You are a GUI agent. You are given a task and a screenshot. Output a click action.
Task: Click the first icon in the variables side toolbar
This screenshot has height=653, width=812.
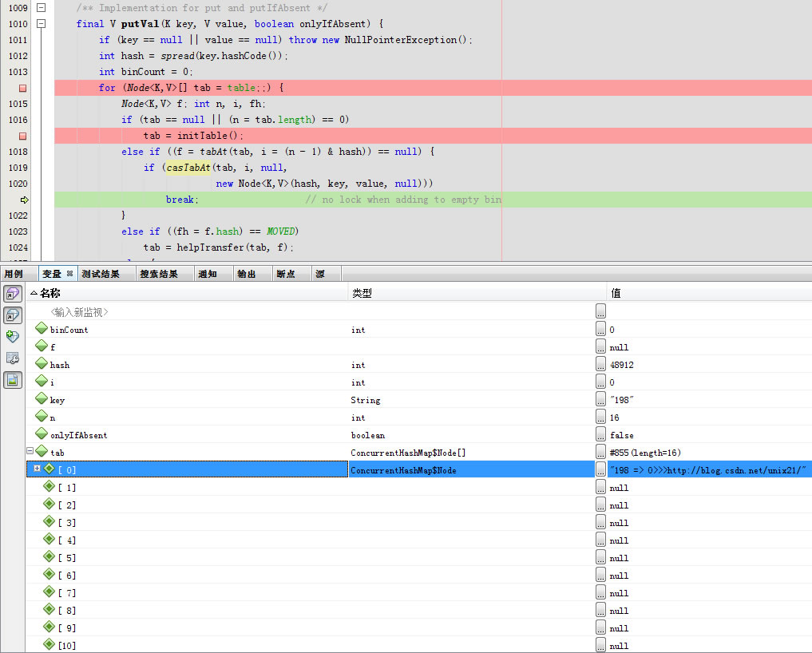coord(13,294)
